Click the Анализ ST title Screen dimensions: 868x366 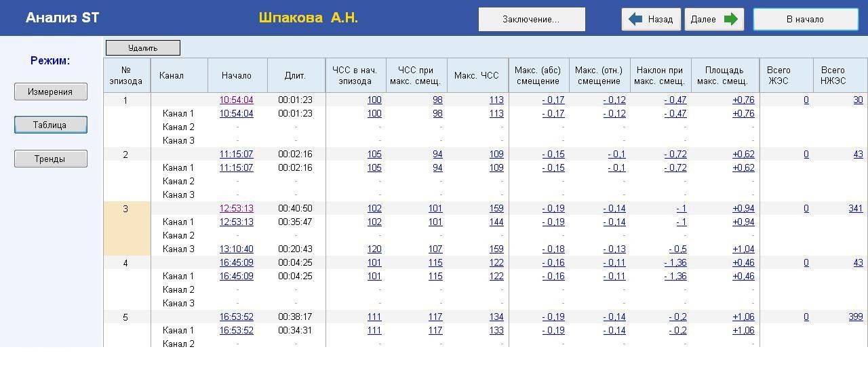tap(62, 18)
